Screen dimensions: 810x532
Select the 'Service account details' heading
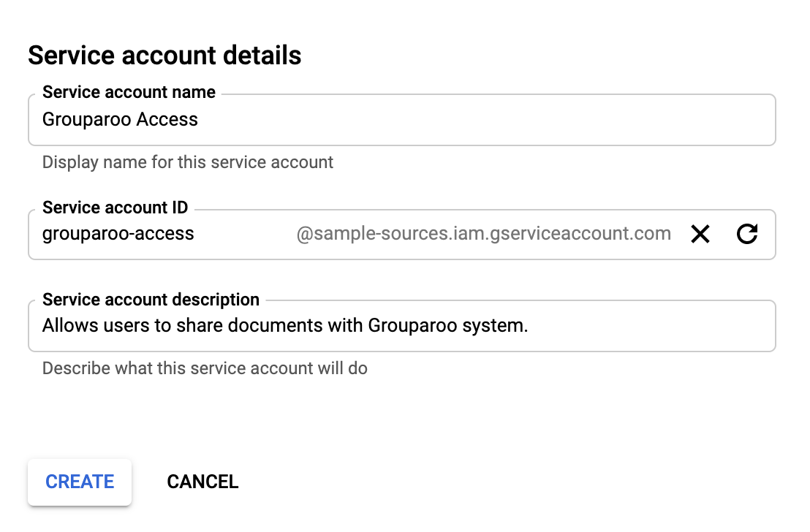[164, 56]
